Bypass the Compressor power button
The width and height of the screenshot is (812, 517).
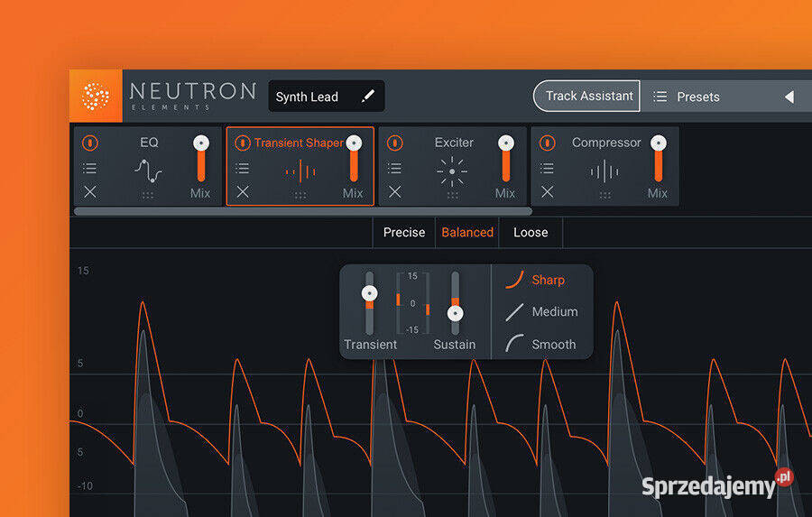point(548,143)
